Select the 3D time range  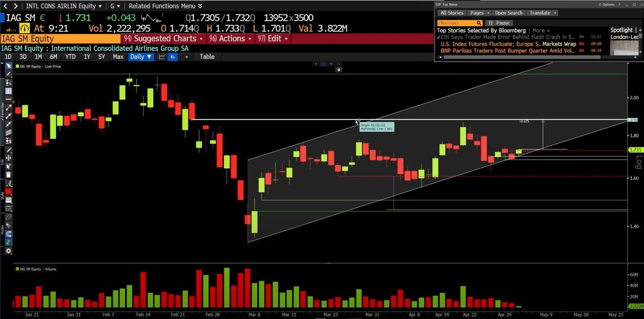click(x=23, y=57)
